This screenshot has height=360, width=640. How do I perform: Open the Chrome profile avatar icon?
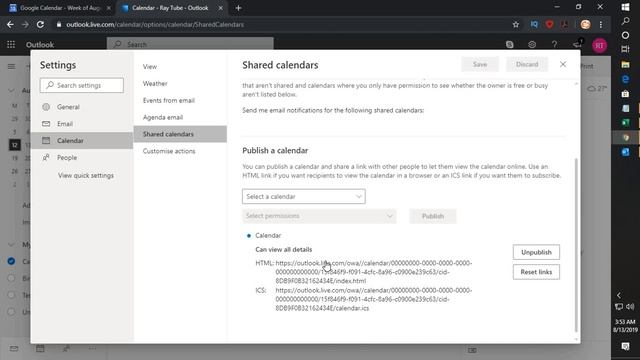tap(585, 24)
